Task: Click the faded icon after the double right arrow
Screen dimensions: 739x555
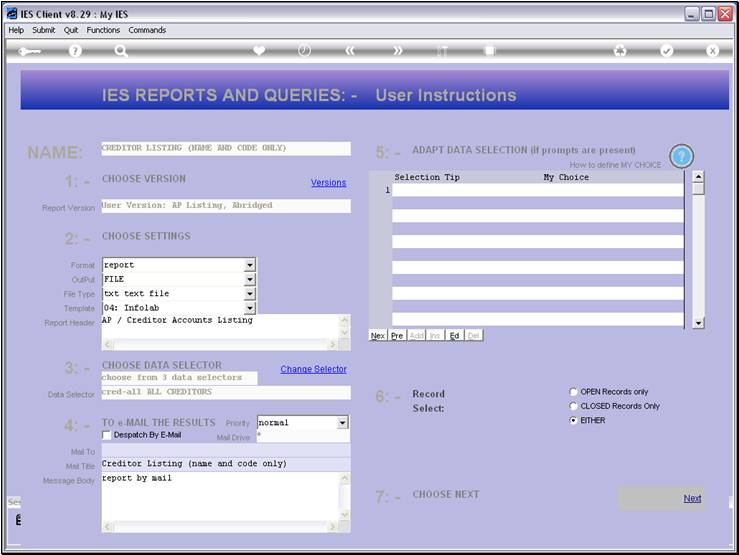Action: coord(443,51)
